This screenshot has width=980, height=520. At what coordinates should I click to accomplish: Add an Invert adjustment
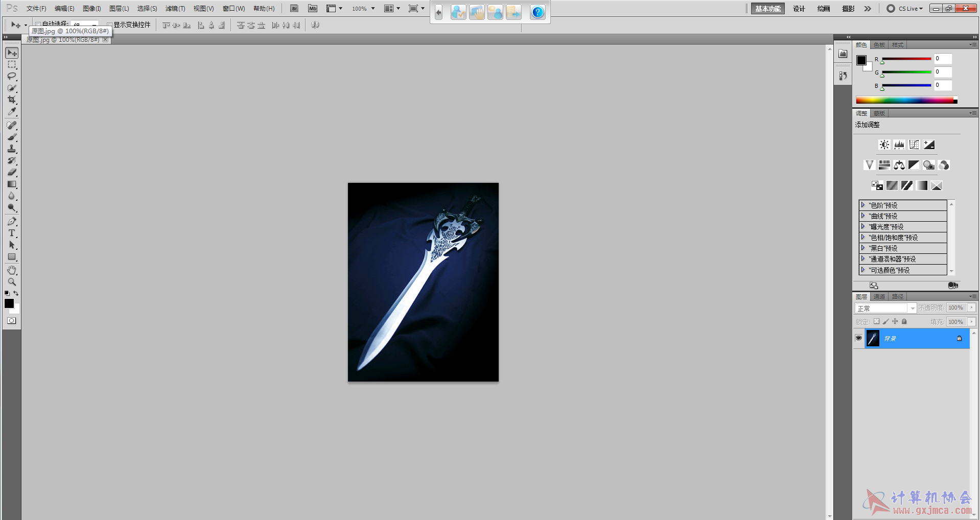(877, 185)
